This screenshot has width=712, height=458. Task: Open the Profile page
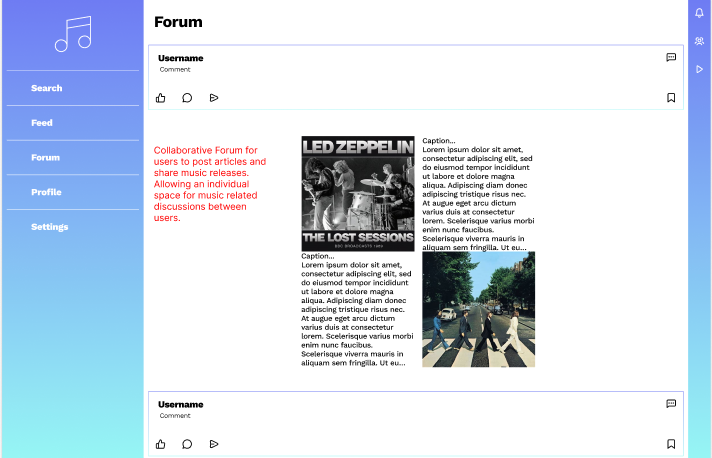[46, 192]
